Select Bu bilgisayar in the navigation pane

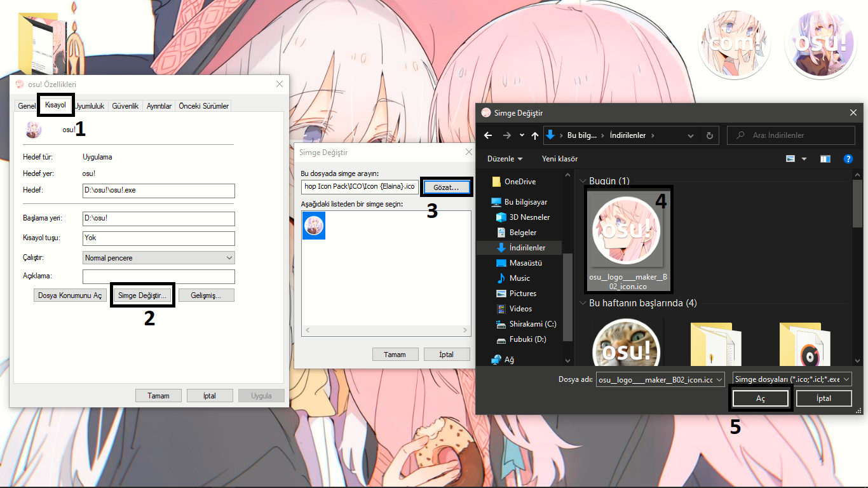(519, 202)
